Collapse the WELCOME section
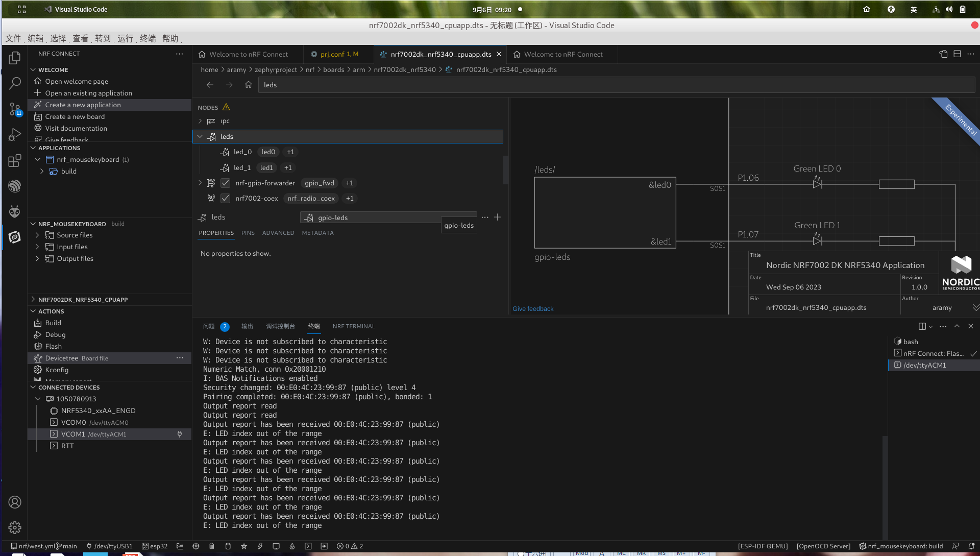Viewport: 980px width, 556px height. pos(33,70)
